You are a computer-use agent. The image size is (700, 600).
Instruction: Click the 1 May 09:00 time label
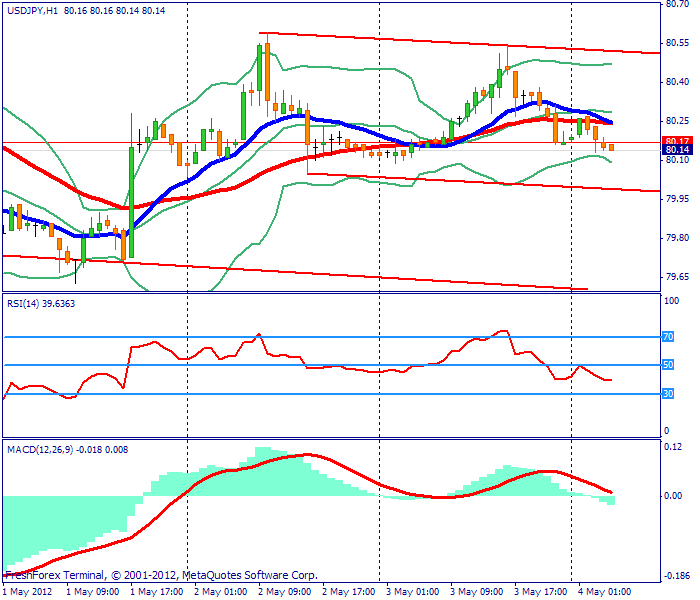pos(92,592)
